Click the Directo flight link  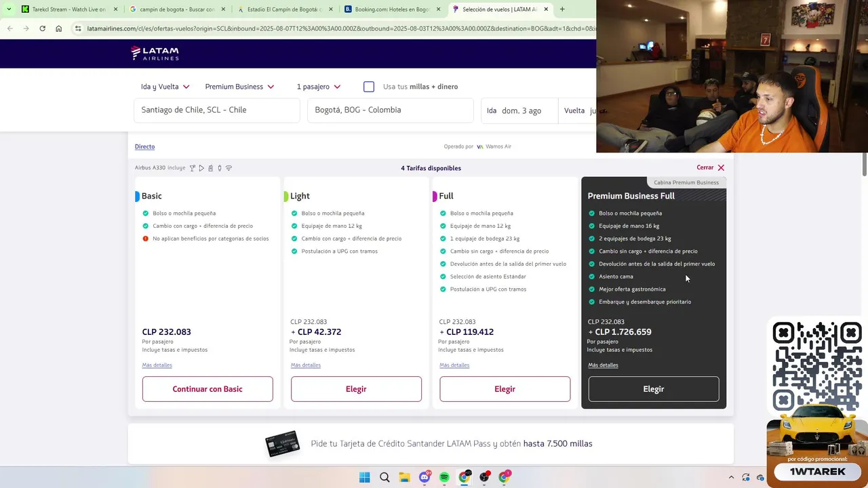[x=144, y=146]
